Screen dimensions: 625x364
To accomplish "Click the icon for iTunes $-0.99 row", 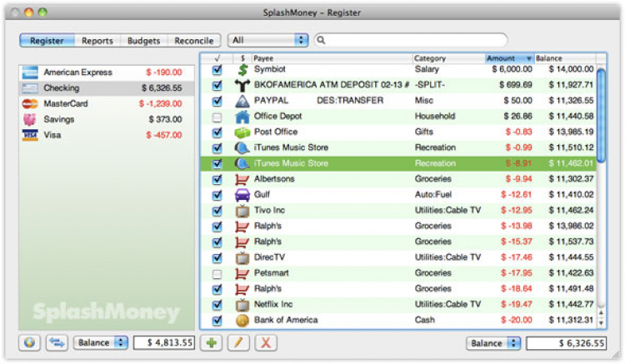I will click(242, 147).
